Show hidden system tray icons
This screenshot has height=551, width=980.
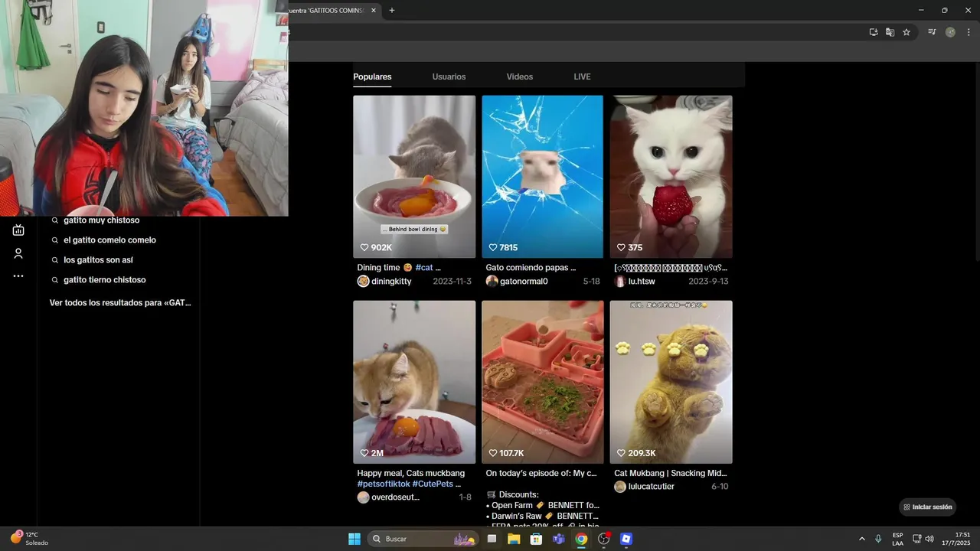pyautogui.click(x=862, y=539)
